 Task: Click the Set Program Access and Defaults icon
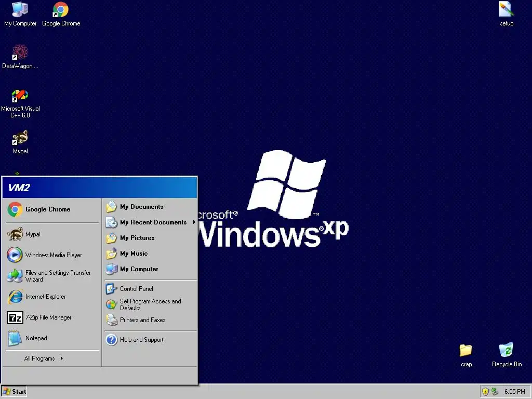point(111,304)
